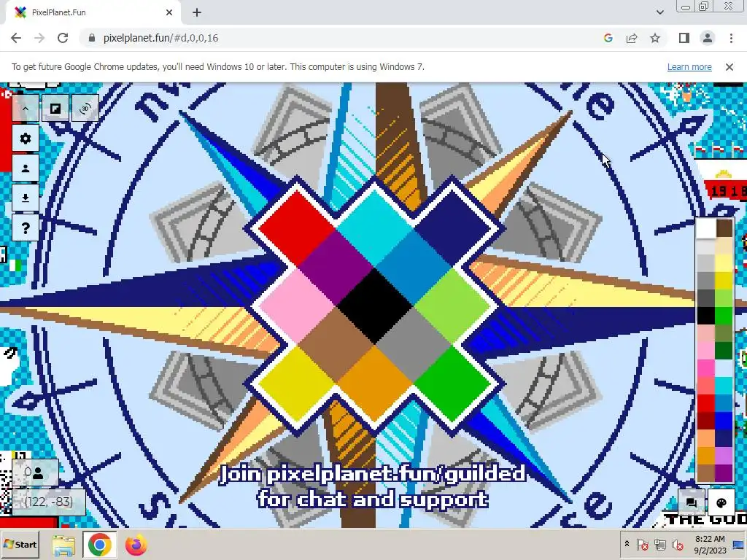This screenshot has width=747, height=560.
Task: Open the tab search dropdown chevron
Action: [x=659, y=12]
